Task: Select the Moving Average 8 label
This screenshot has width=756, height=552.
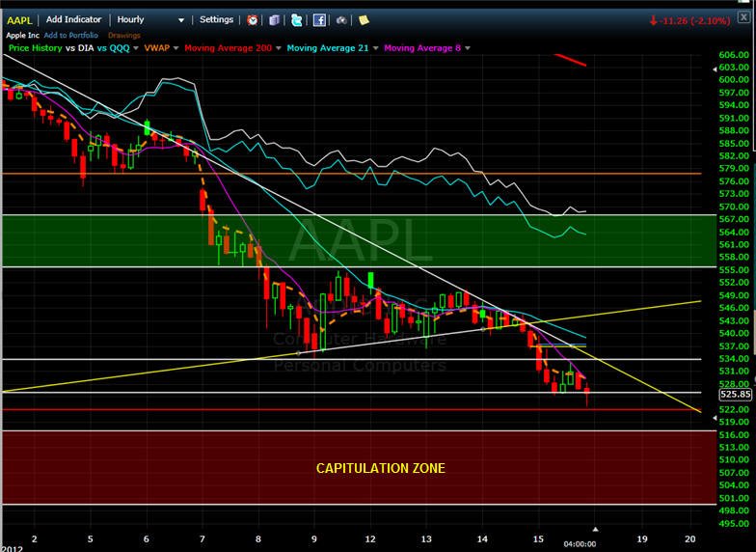Action: (x=422, y=48)
